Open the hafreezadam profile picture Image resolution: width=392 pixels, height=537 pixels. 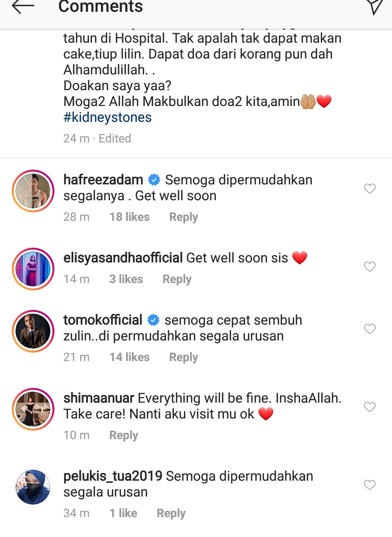[33, 191]
